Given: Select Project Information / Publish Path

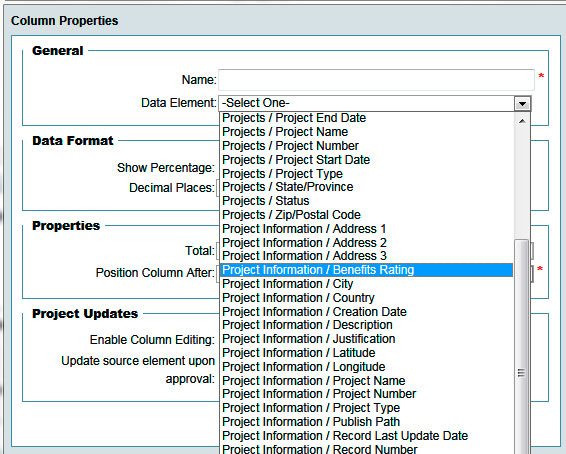Looking at the screenshot, I should (x=366, y=422).
